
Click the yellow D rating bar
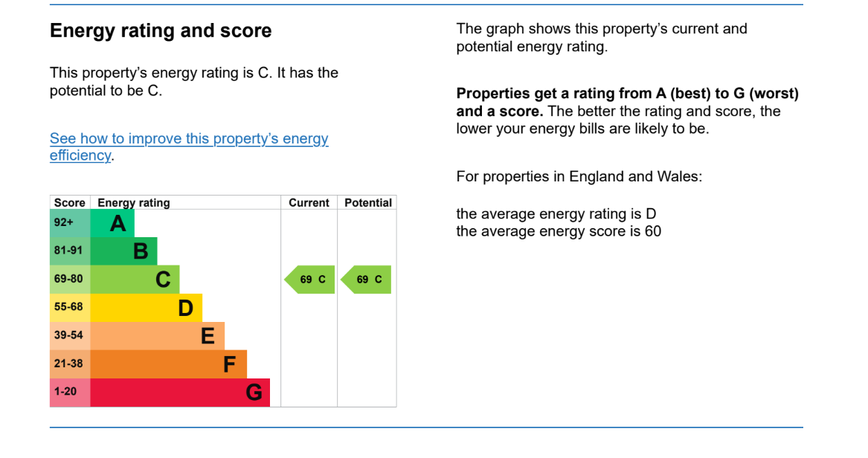tap(146, 308)
